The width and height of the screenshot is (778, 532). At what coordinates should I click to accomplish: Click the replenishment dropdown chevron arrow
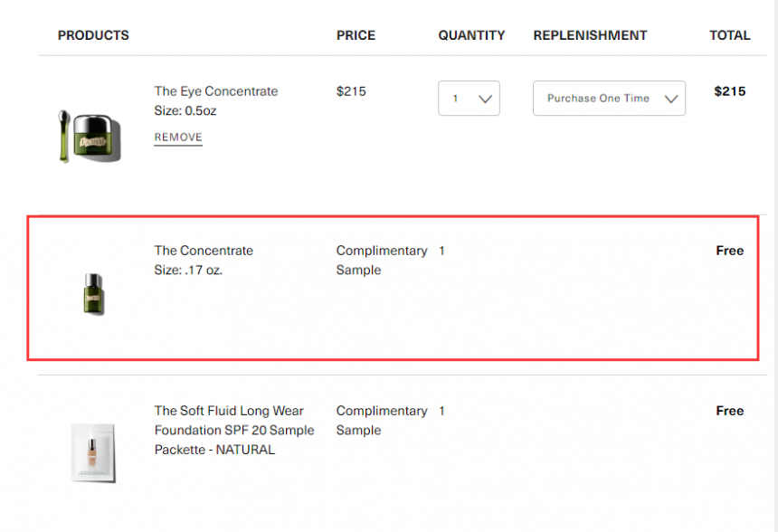point(671,99)
